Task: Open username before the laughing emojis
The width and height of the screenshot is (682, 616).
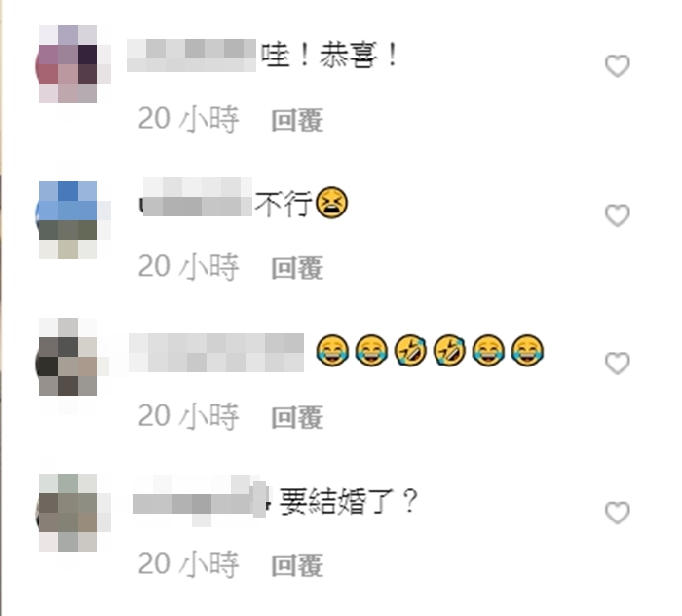Action: [216, 353]
